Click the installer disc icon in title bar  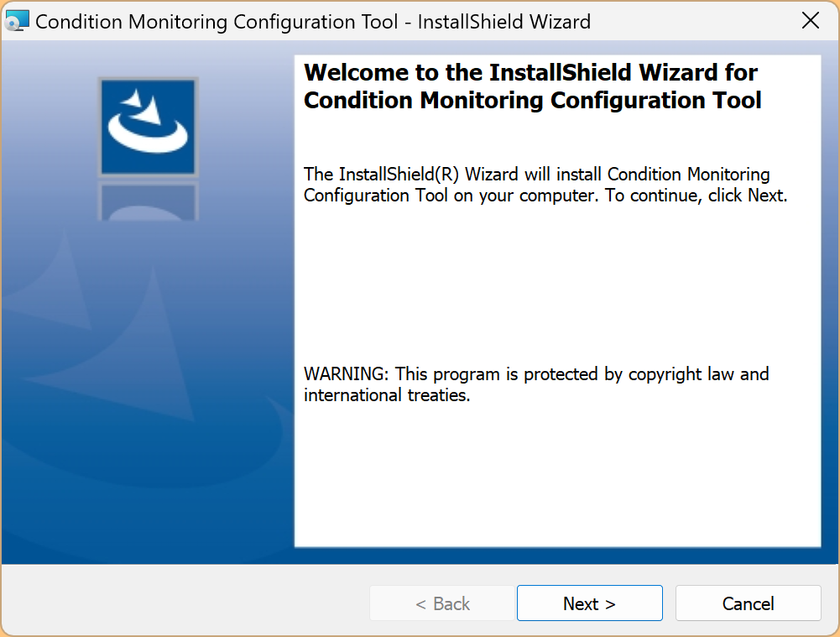coord(17,21)
